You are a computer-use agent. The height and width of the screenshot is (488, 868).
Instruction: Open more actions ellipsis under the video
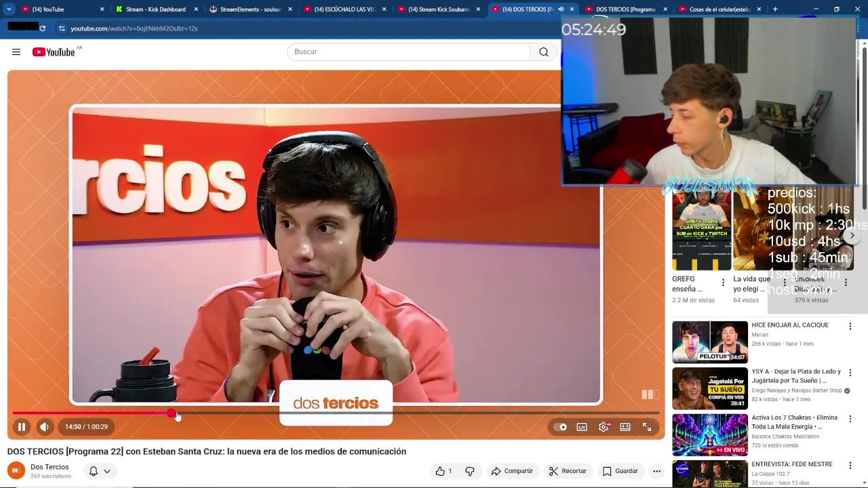[x=656, y=471]
